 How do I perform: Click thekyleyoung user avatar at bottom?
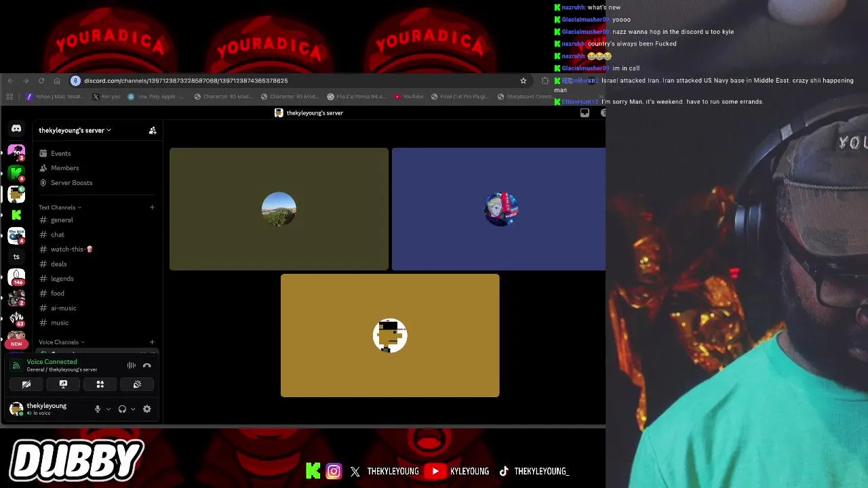click(x=16, y=409)
